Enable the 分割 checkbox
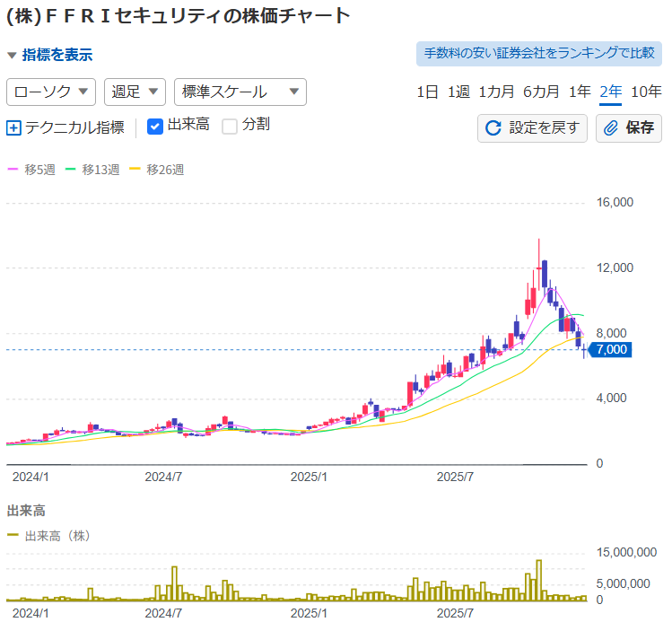This screenshot has width=672, height=622. [230, 126]
